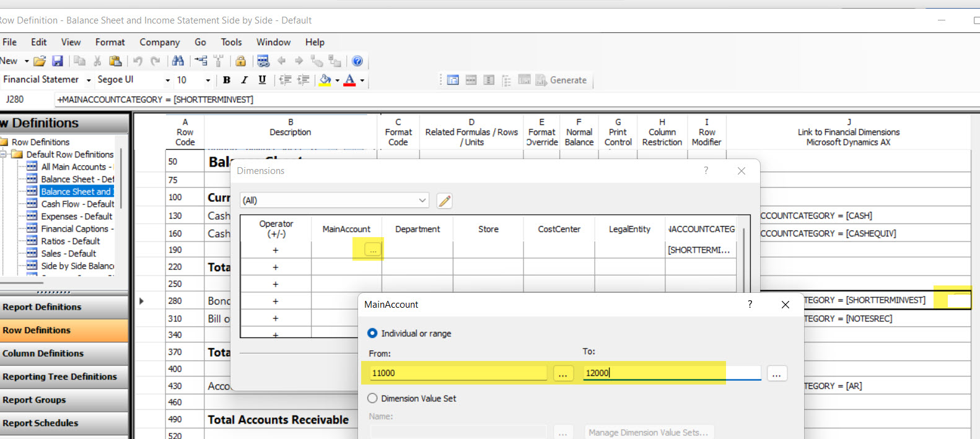Click the red font color A
Viewport: 980px width, 439px height.
click(350, 80)
